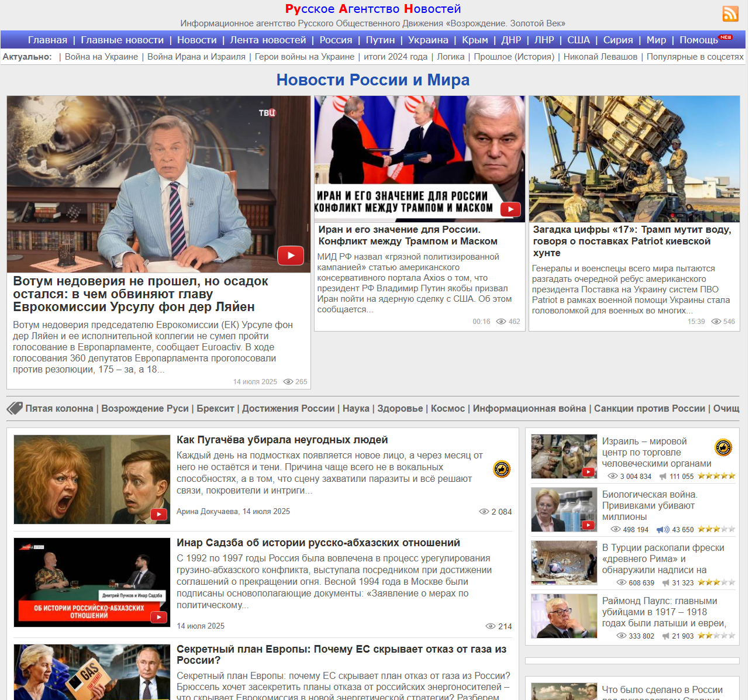Open the Сирия menu item
This screenshot has width=749, height=700.
618,40
